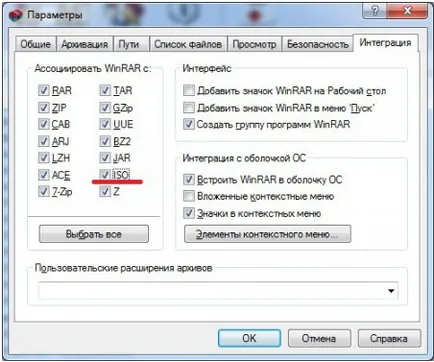Open help via Справка button
The width and height of the screenshot is (434, 362).
click(x=389, y=338)
